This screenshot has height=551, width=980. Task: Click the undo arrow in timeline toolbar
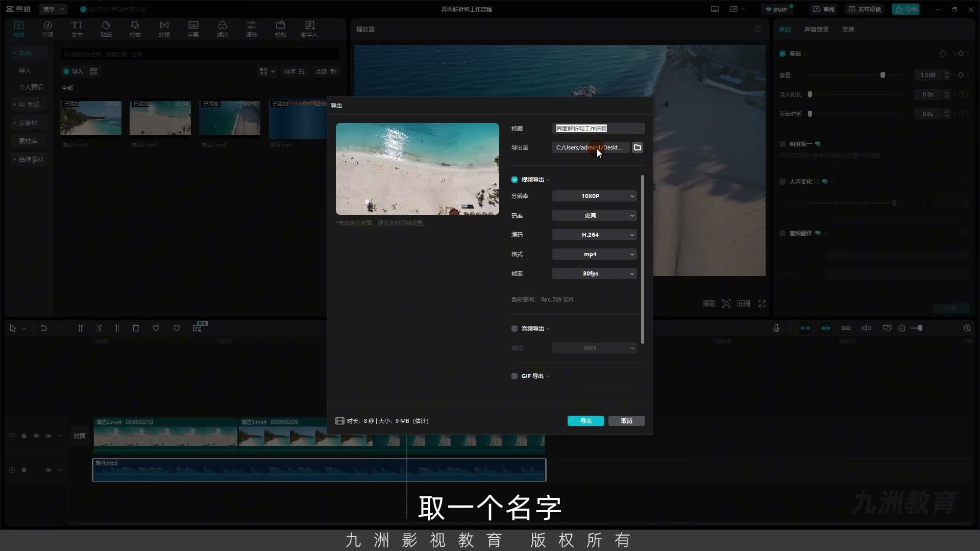[44, 328]
